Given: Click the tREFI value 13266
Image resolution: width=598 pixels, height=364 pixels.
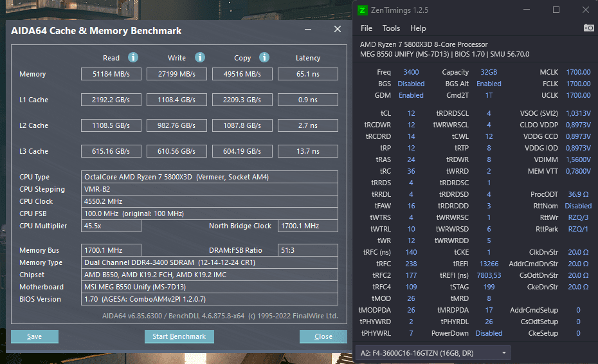Looking at the screenshot, I should (489, 264).
